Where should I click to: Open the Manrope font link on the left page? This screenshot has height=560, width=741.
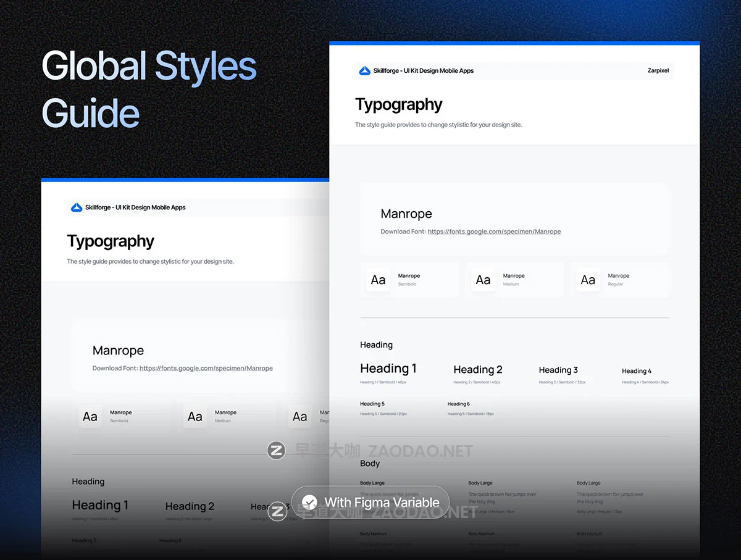pos(206,369)
